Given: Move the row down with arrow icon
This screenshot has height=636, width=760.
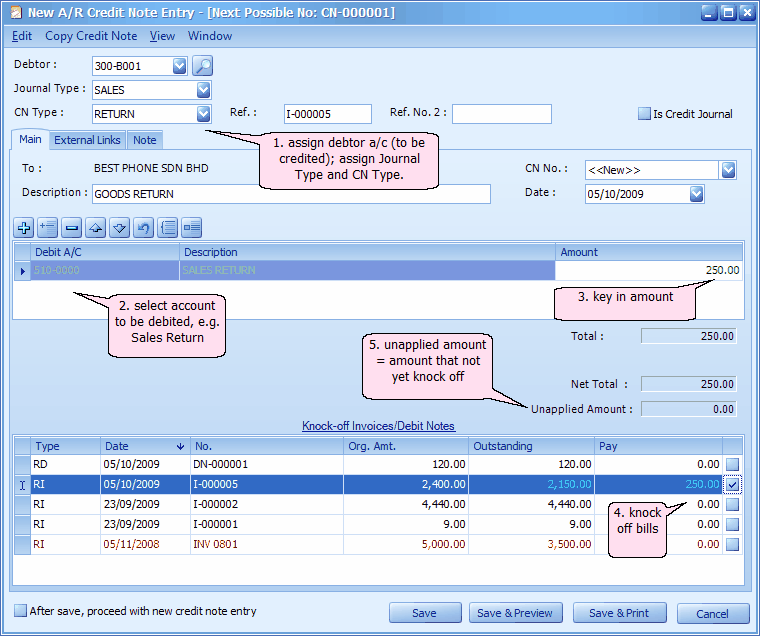Looking at the screenshot, I should point(119,227).
